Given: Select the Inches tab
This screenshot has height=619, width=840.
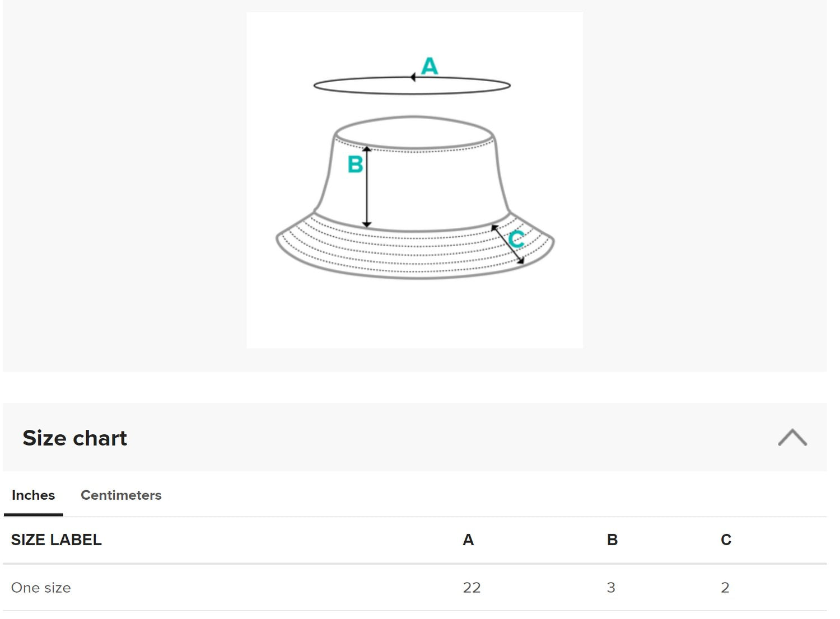Looking at the screenshot, I should pos(33,495).
